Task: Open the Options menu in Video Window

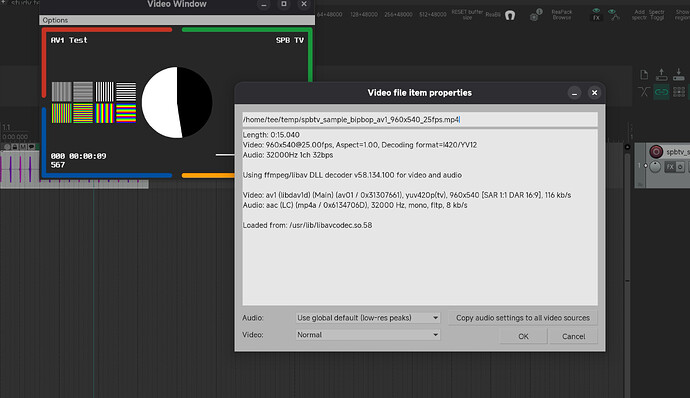Action: tap(55, 20)
